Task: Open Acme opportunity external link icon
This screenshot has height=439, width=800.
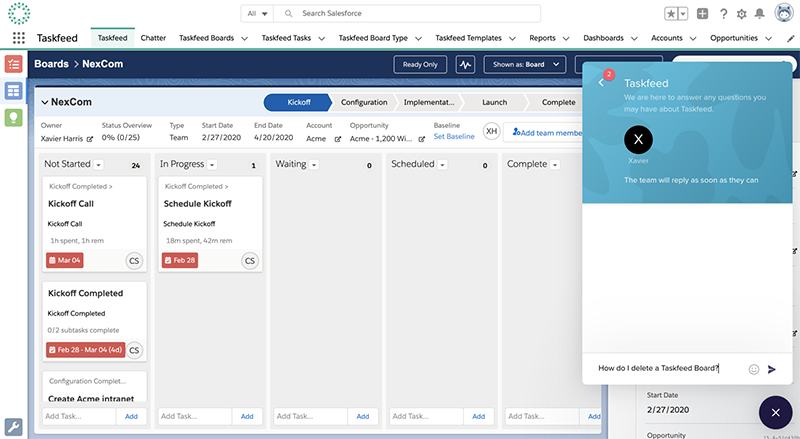Action: (x=421, y=139)
